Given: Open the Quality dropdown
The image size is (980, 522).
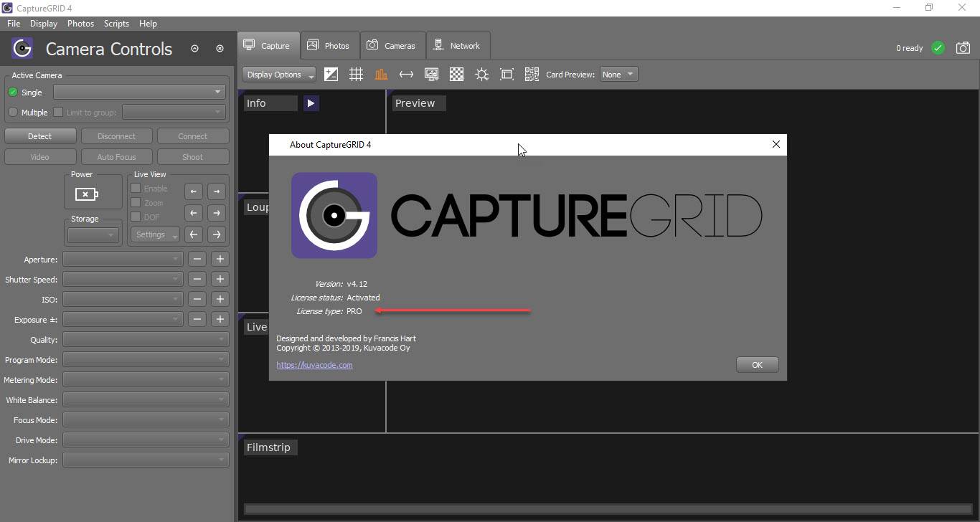Looking at the screenshot, I should coord(146,340).
